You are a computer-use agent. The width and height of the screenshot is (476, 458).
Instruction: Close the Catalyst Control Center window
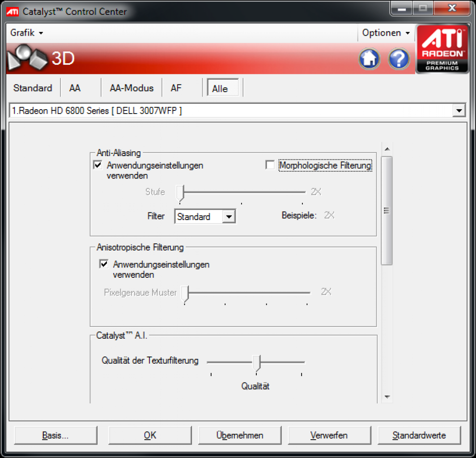pos(452,8)
